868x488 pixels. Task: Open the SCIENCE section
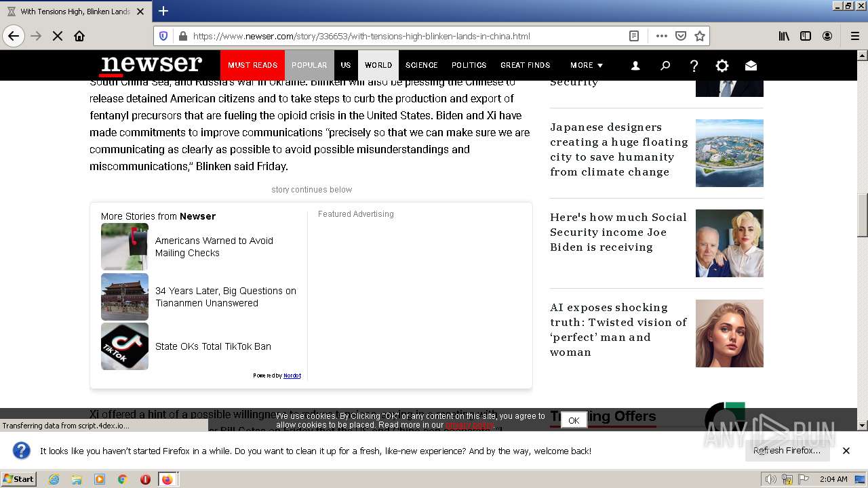(x=422, y=65)
